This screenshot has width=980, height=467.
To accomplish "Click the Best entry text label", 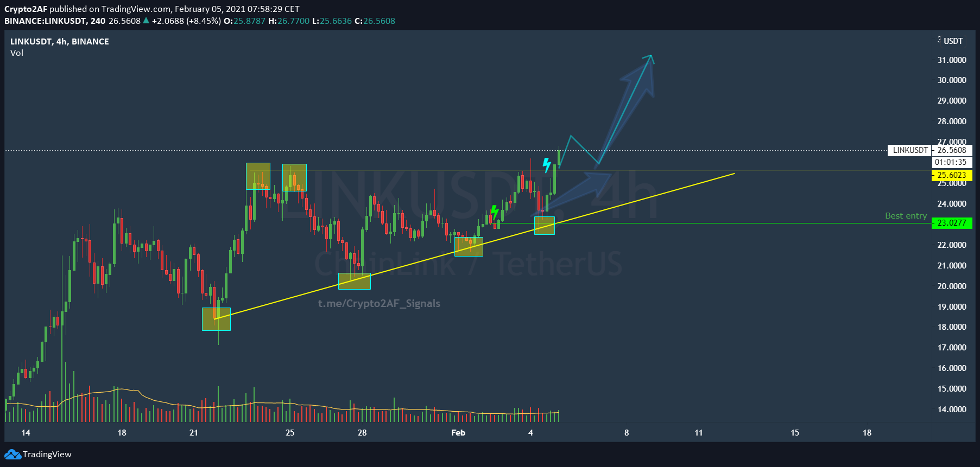I will 906,216.
